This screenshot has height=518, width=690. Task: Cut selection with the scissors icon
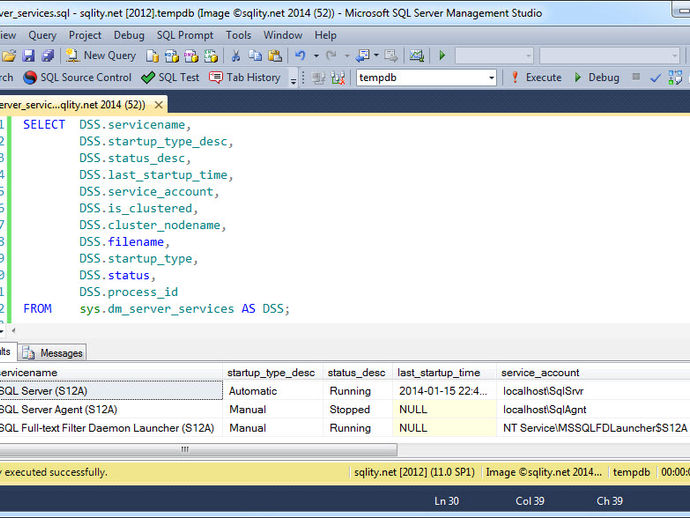(x=236, y=55)
